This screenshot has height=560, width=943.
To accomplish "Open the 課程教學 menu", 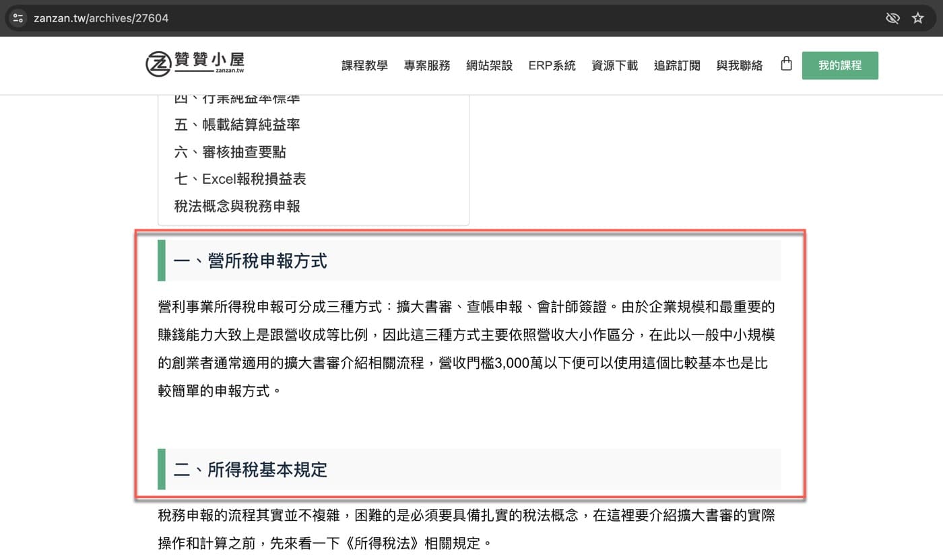I will pyautogui.click(x=364, y=65).
